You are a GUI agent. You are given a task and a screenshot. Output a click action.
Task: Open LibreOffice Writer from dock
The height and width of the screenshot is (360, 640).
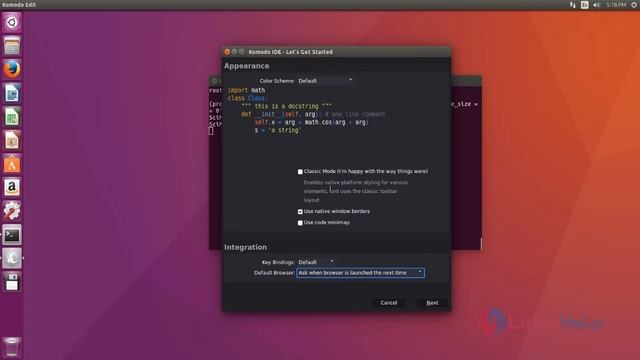pyautogui.click(x=12, y=93)
